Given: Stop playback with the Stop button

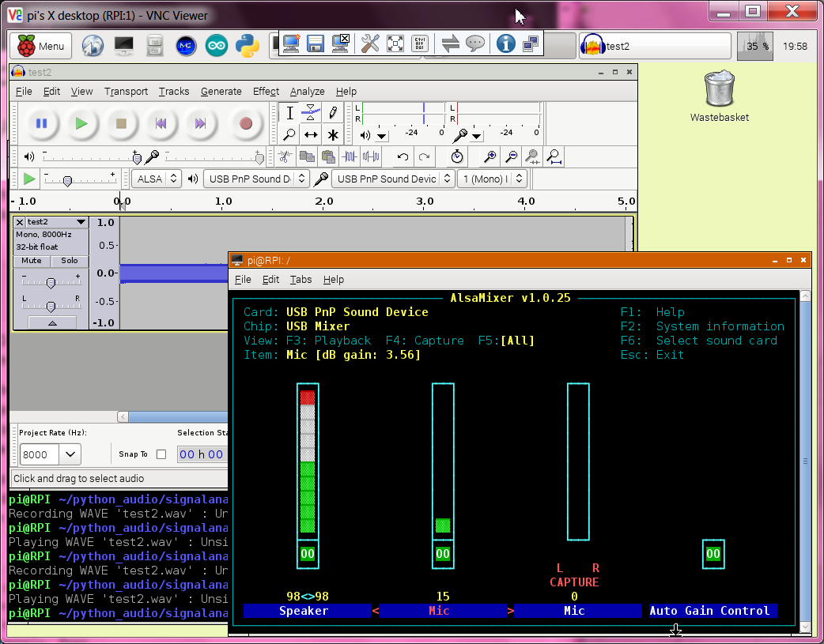Looking at the screenshot, I should [x=121, y=123].
